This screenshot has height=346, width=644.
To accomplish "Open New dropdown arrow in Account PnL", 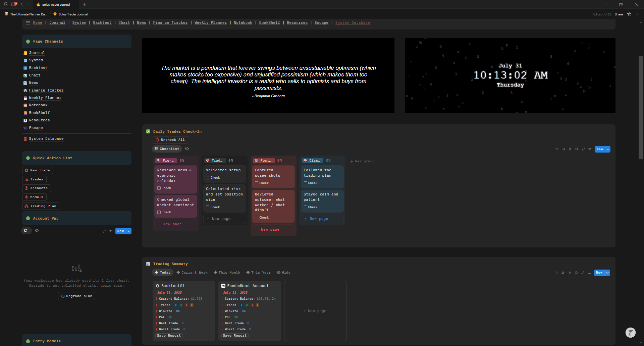I will tap(128, 231).
